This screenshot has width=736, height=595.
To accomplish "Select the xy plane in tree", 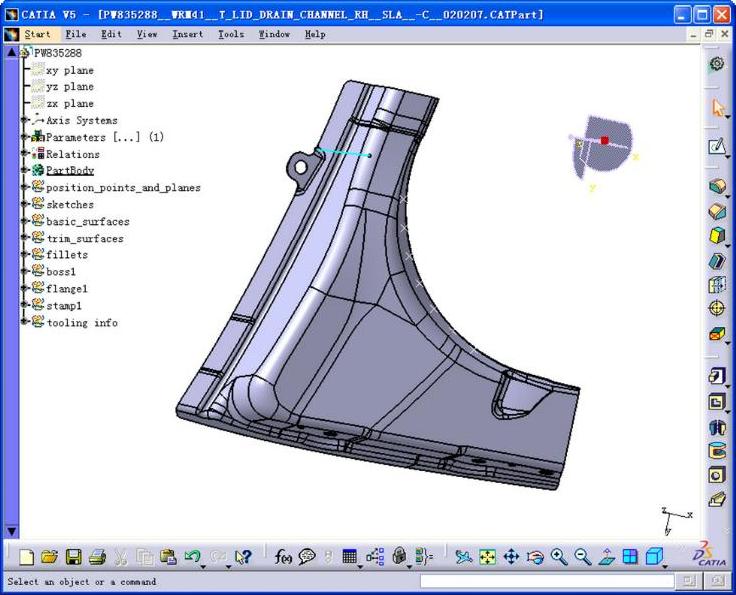I will click(x=70, y=70).
